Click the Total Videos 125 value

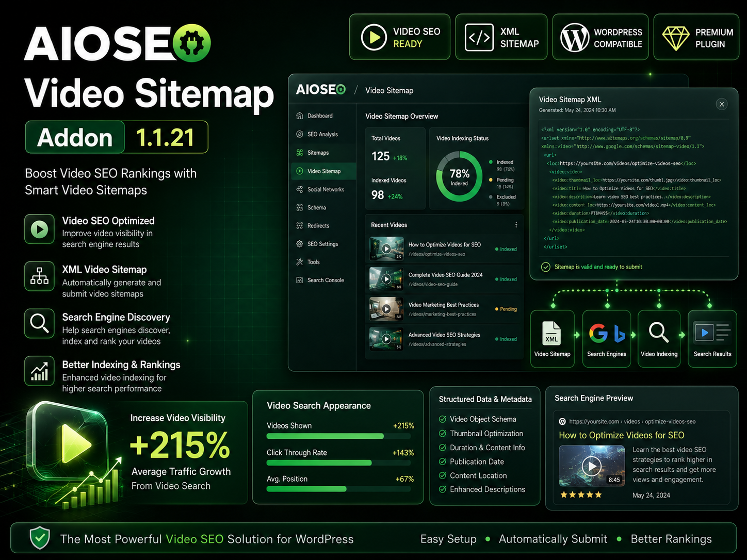point(381,156)
